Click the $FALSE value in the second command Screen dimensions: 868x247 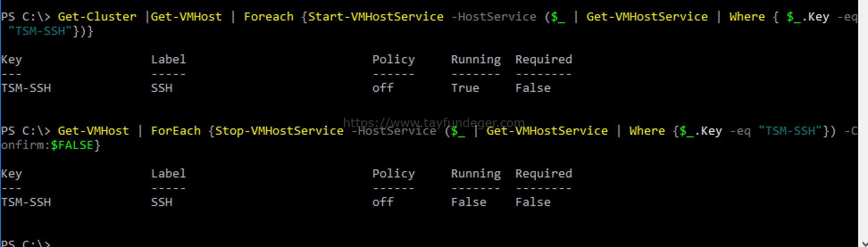click(72, 145)
